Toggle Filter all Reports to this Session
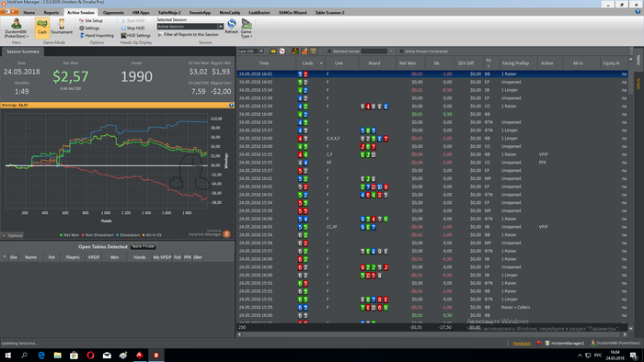Image resolution: width=644 pixels, height=362 pixels. point(188,34)
